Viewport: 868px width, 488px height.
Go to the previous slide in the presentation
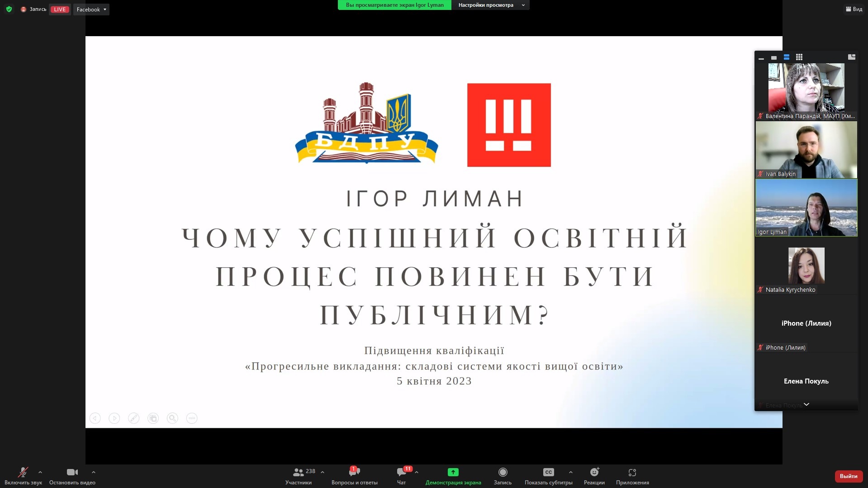(95, 418)
